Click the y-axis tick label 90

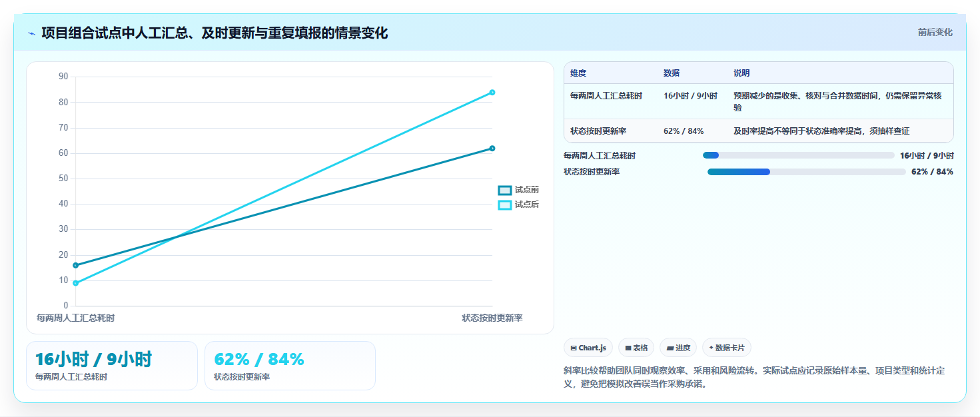[63, 77]
